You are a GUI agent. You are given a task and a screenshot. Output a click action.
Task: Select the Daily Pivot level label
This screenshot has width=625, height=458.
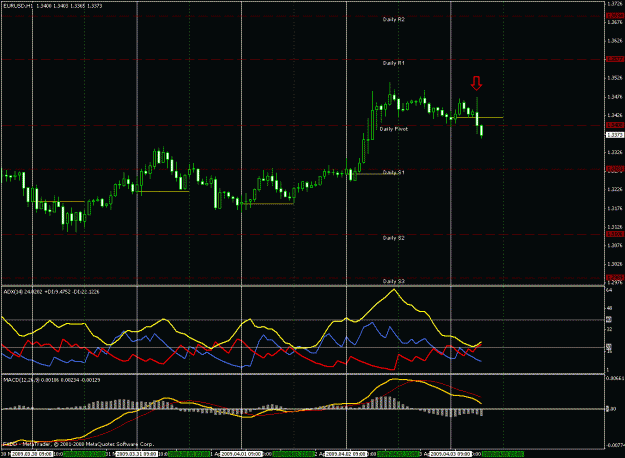pyautogui.click(x=393, y=129)
